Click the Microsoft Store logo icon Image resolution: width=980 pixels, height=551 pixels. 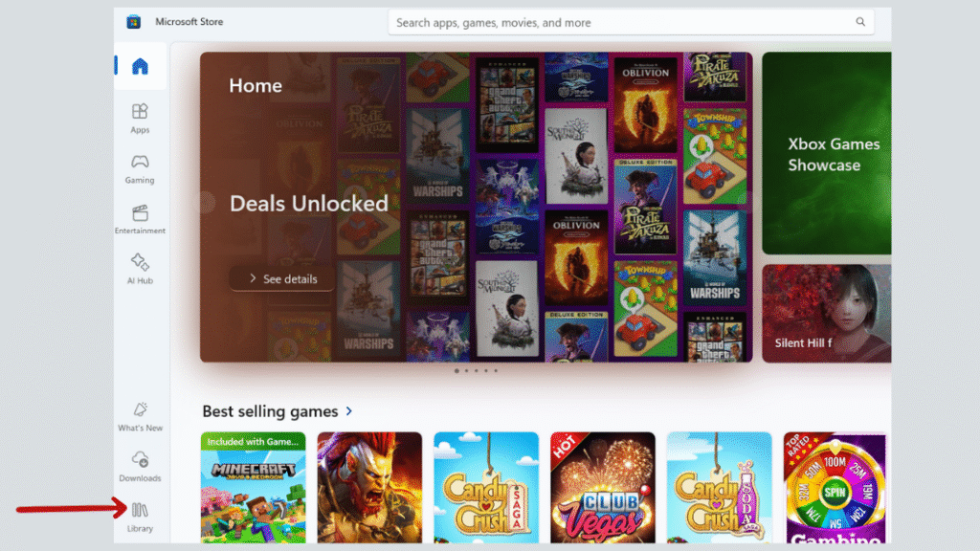click(x=134, y=22)
